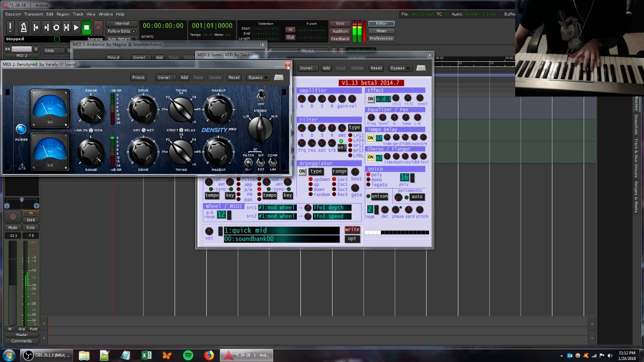Open the Ambience window preset dropdown
The image size is (644, 362).
[x=140, y=58]
